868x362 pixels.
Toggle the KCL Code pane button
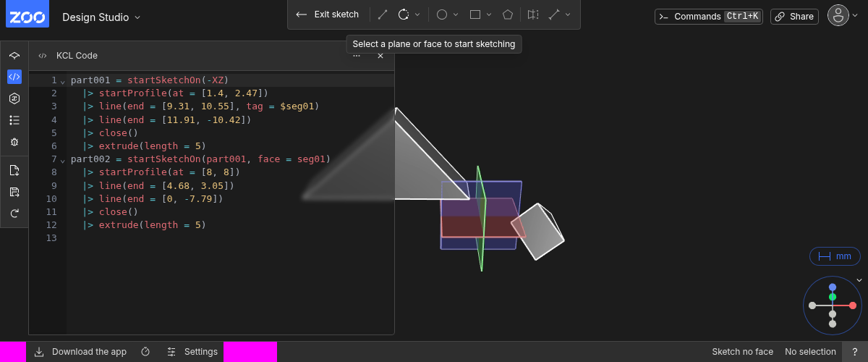(x=14, y=77)
